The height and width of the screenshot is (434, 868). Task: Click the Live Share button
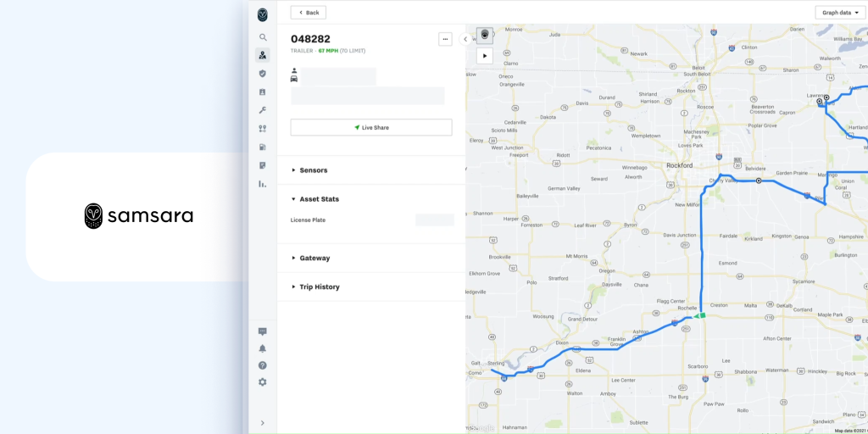coord(371,127)
